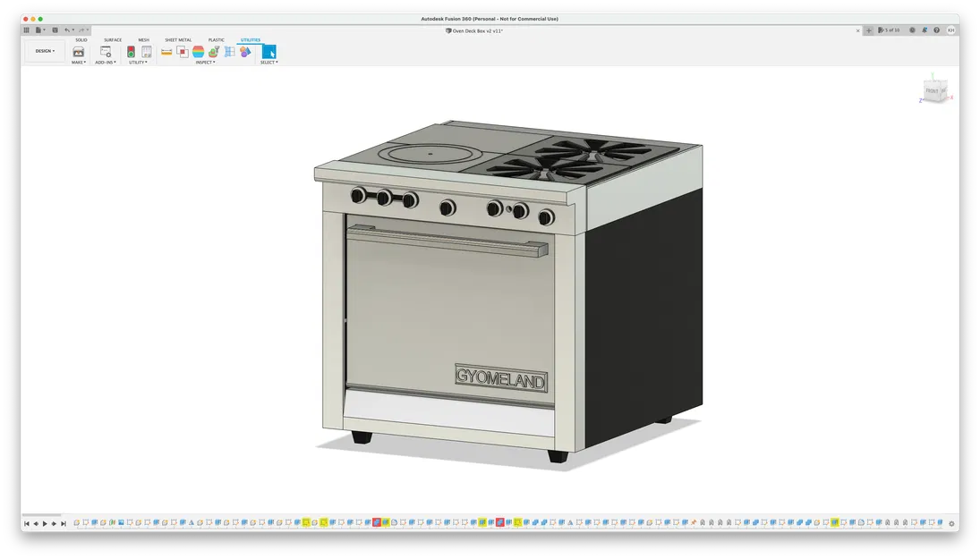Switch to the PLASTIC tab
The width and height of the screenshot is (980, 559).
[x=217, y=40]
